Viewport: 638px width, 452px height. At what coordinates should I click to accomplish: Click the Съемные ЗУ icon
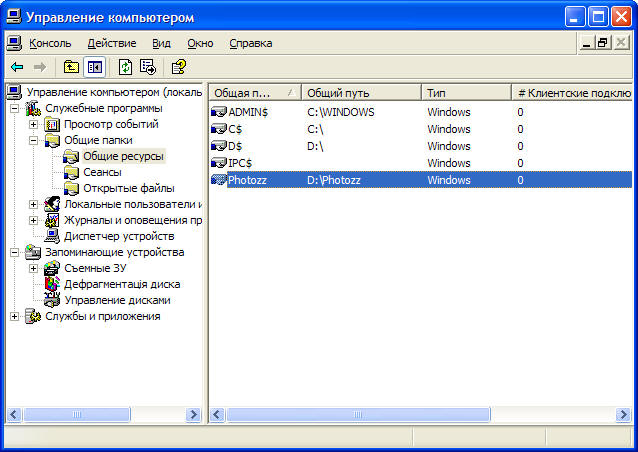point(52,269)
